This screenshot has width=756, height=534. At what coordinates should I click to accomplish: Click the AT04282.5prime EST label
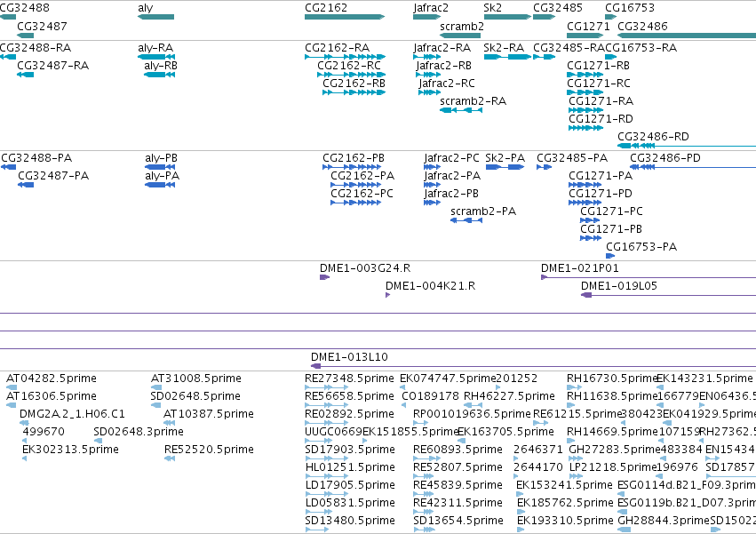52,379
